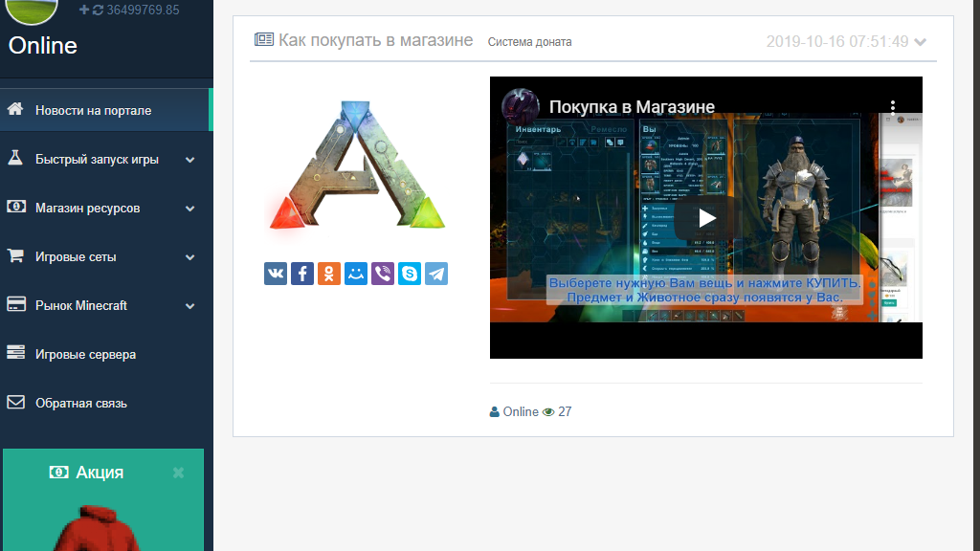Click the refresh balance icon
Image resolution: width=980 pixels, height=551 pixels.
(98, 10)
